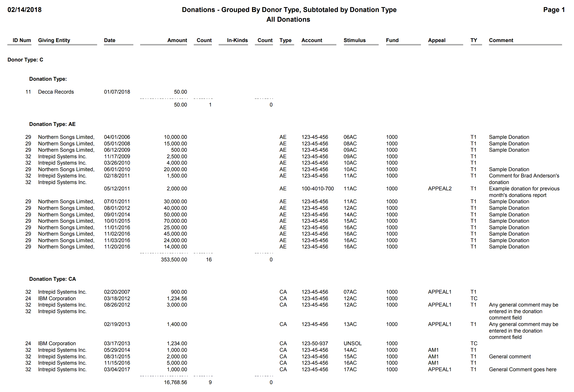Click the Appeal column header
This screenshot has width=574, height=392.
coord(437,40)
